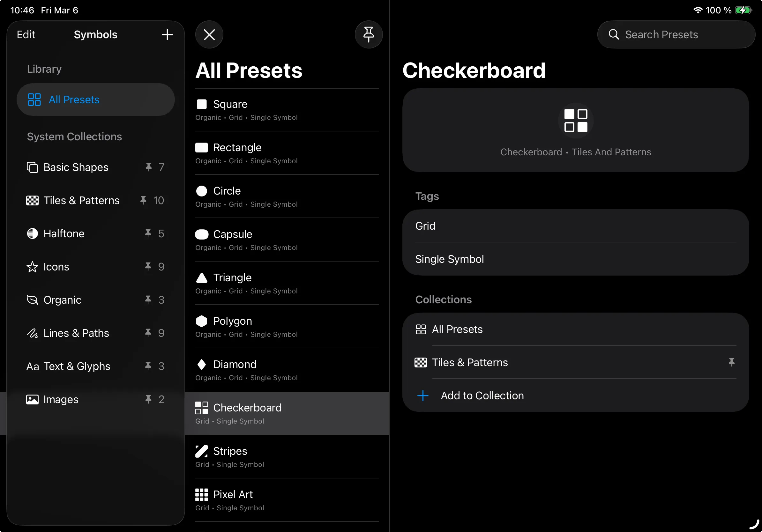Click the Edit menu item

[26, 34]
